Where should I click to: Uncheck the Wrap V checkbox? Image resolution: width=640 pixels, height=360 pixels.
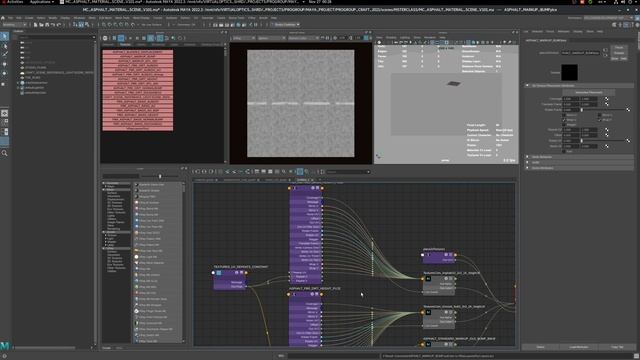point(599,120)
